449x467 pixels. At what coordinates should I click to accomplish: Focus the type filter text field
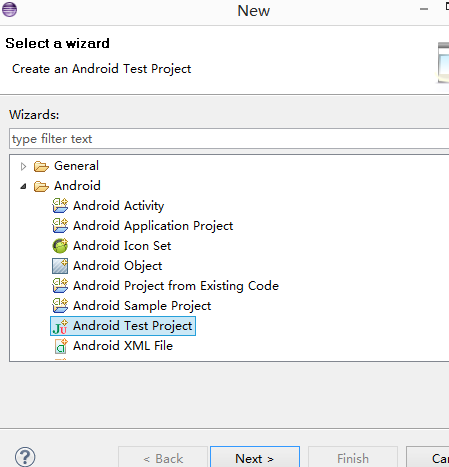(x=229, y=139)
